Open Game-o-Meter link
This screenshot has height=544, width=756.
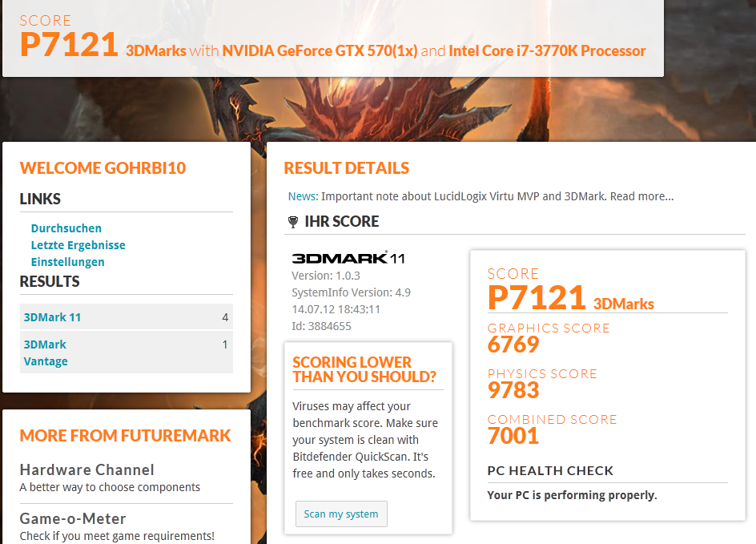(x=73, y=518)
